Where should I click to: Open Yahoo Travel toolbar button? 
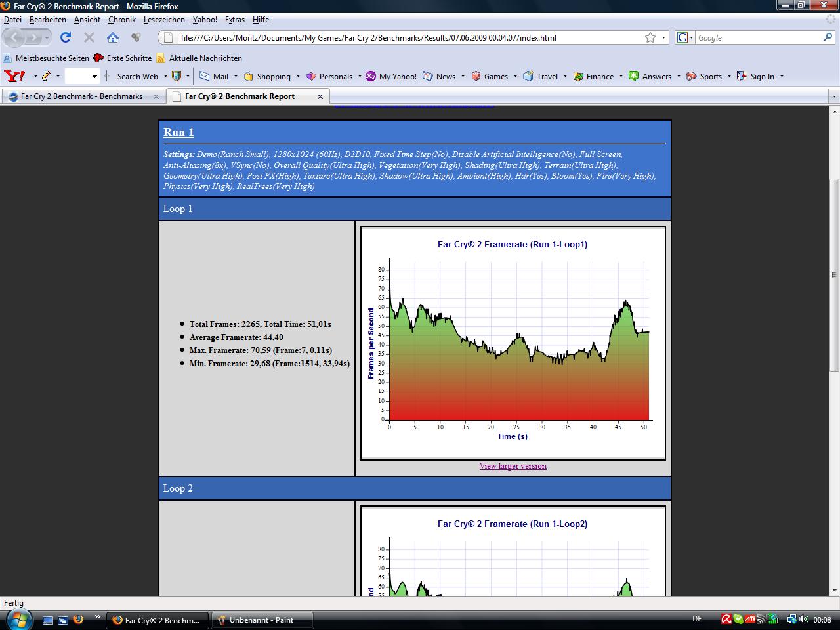pos(541,76)
